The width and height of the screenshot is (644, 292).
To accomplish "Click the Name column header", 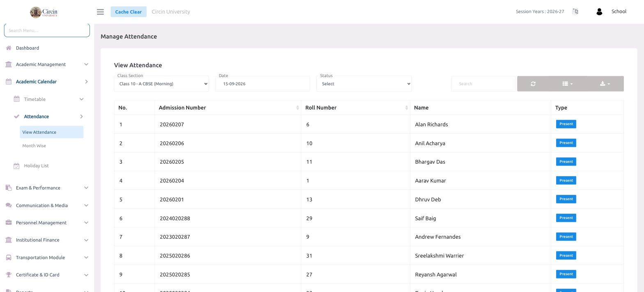I will coord(421,107).
